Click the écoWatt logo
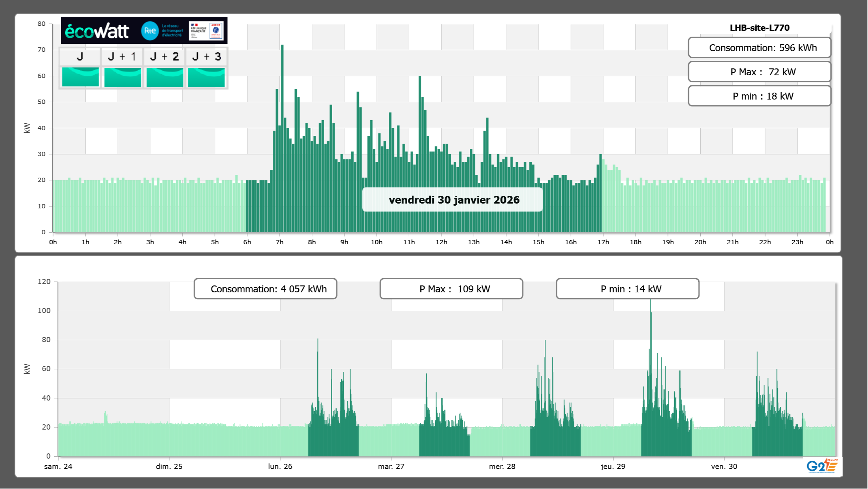This screenshot has width=868, height=489. 97,31
